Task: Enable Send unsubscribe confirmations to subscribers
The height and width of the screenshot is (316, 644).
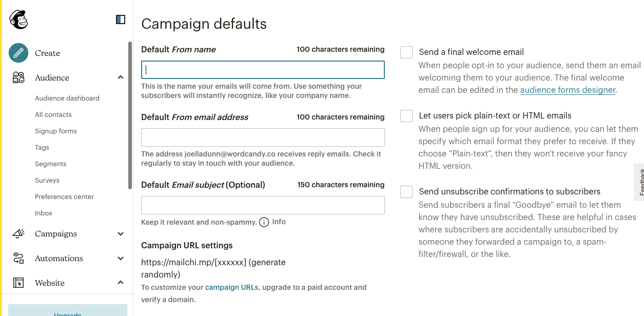Action: pyautogui.click(x=406, y=191)
